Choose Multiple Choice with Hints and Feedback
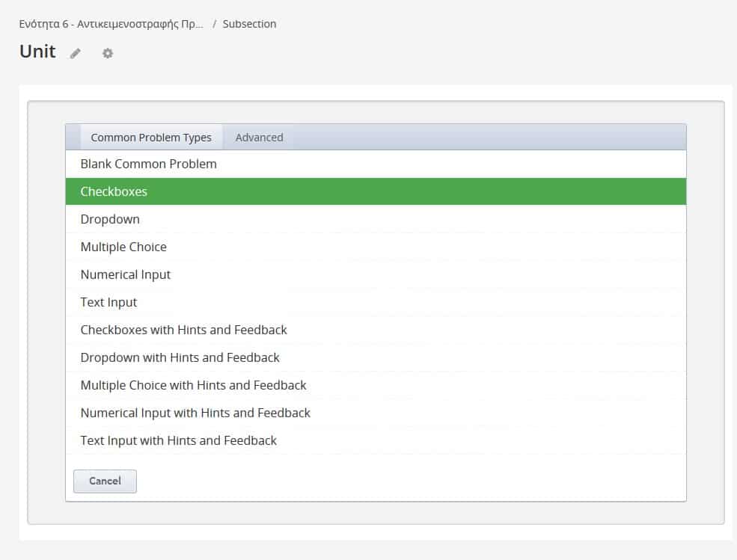The height and width of the screenshot is (560, 737). pos(376,386)
